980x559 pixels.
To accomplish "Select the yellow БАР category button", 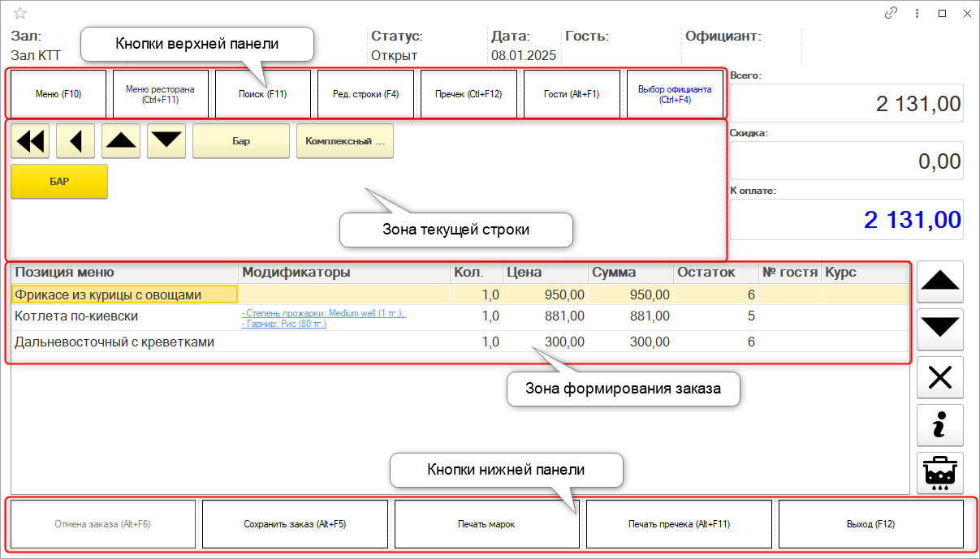I will point(59,182).
